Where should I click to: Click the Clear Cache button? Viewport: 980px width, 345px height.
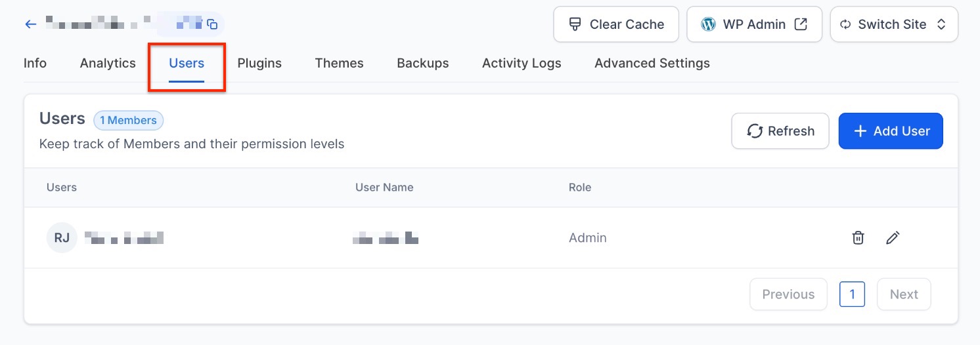615,24
